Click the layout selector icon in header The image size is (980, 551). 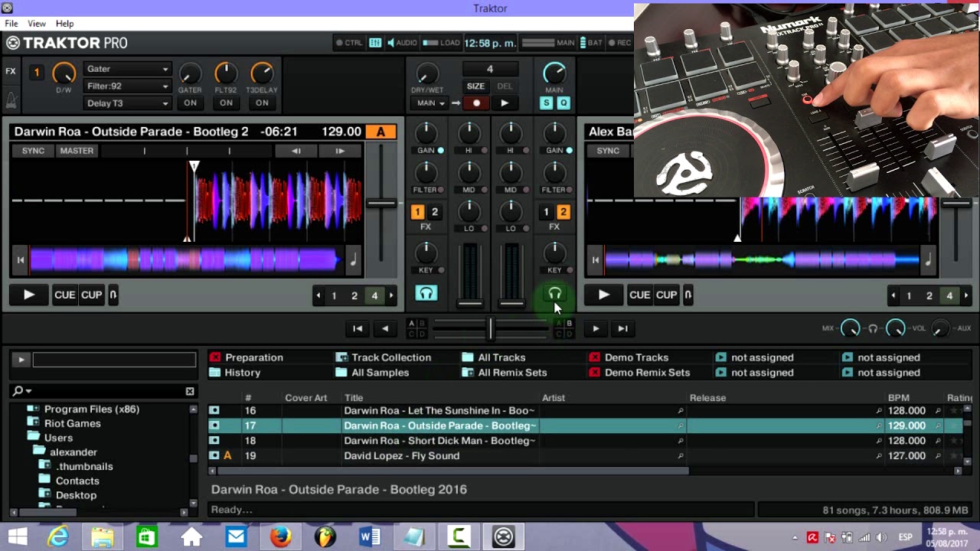coord(375,43)
